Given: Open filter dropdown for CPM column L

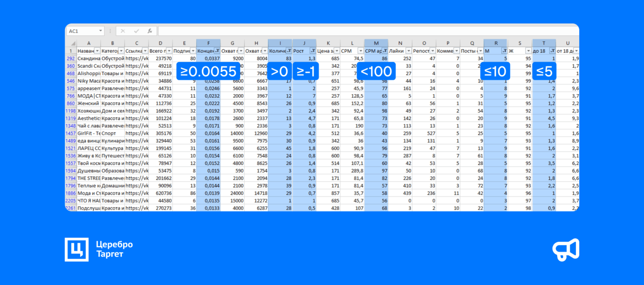Looking at the screenshot, I should [x=360, y=50].
